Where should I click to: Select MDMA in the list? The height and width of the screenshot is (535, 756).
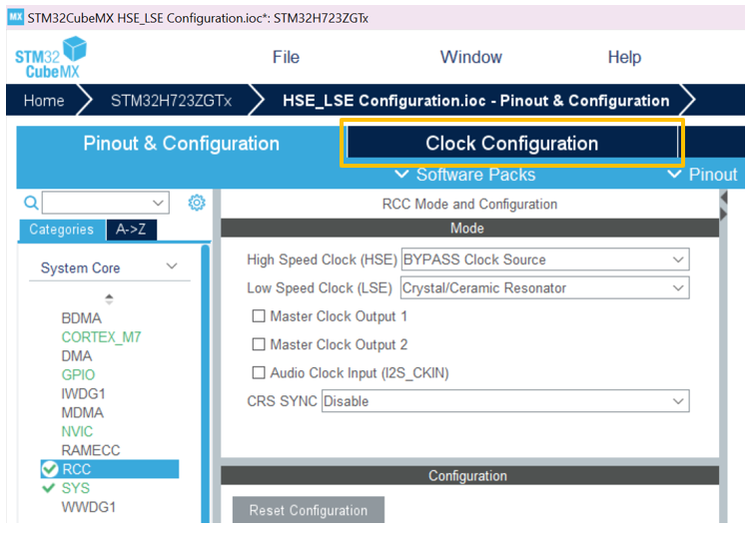(x=83, y=412)
